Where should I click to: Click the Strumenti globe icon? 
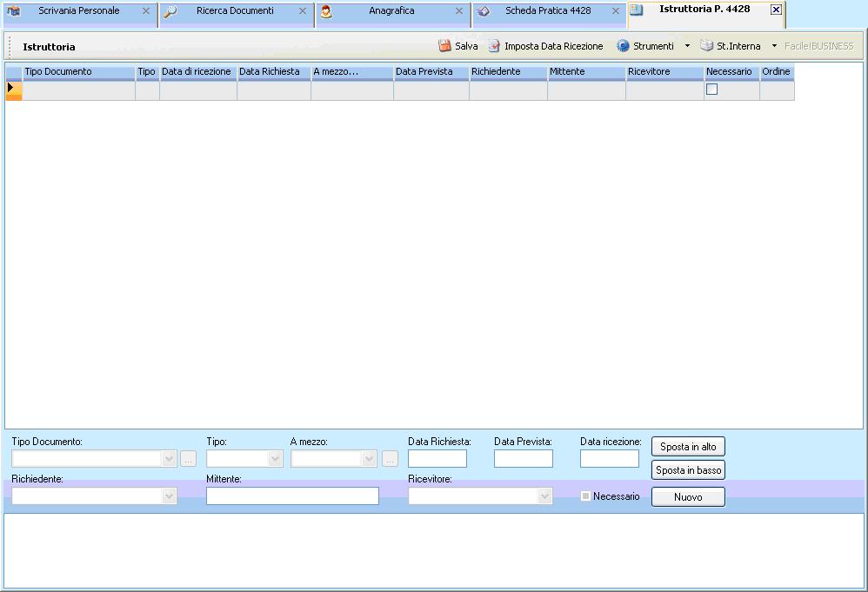coord(623,46)
